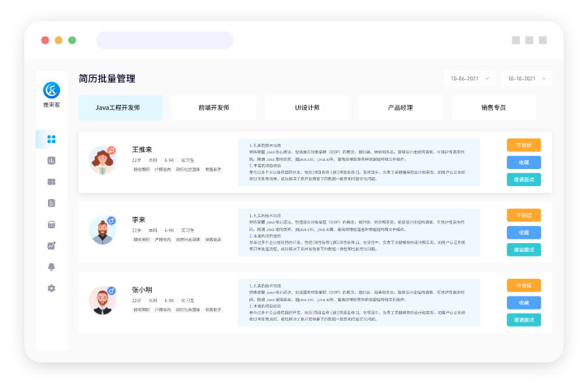The image size is (588, 390).
Task: Click the first gray square at top right
Action: click(516, 40)
